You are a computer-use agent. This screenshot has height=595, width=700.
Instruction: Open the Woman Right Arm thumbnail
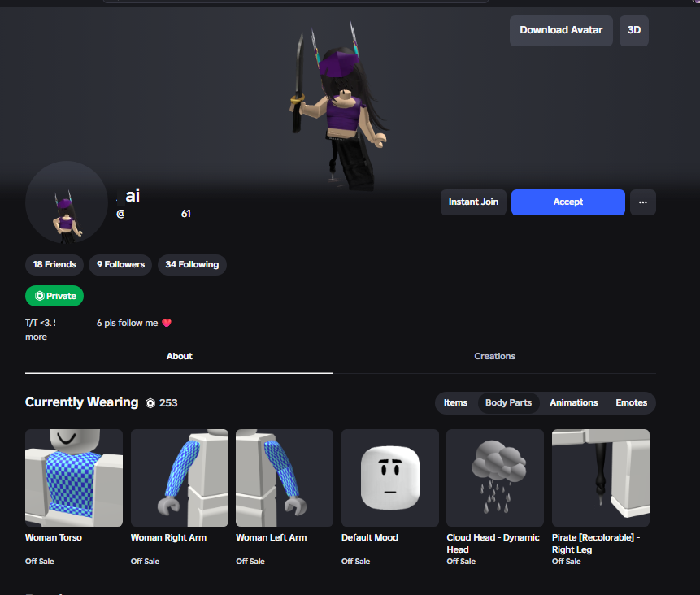tap(180, 478)
